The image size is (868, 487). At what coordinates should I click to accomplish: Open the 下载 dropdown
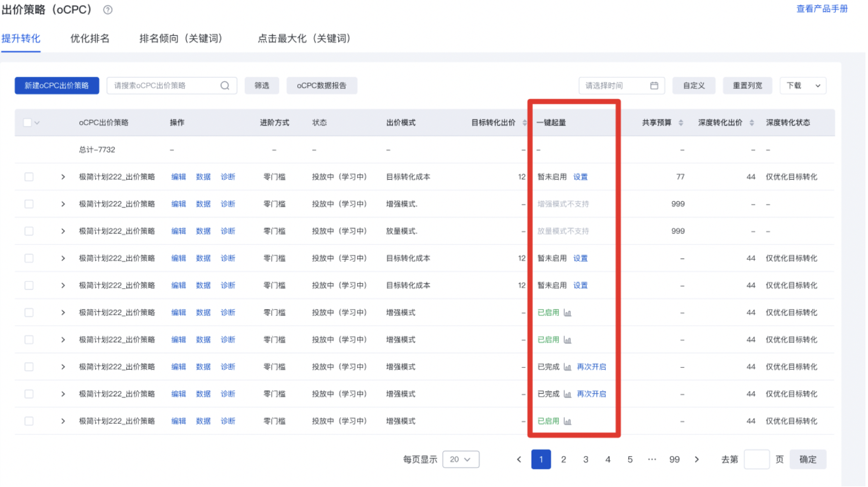coord(803,86)
